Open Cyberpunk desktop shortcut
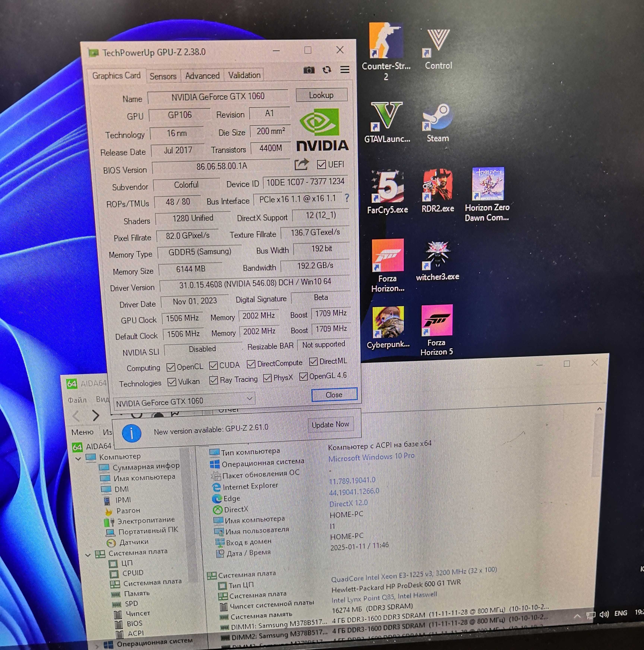 click(388, 328)
